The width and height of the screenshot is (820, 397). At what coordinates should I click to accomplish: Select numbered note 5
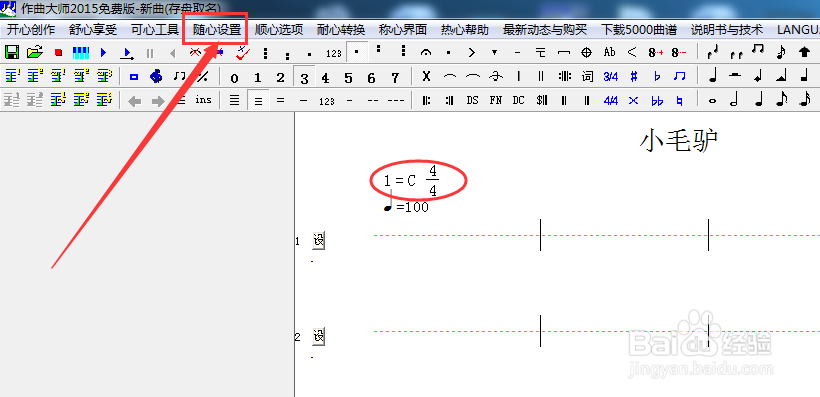click(348, 78)
